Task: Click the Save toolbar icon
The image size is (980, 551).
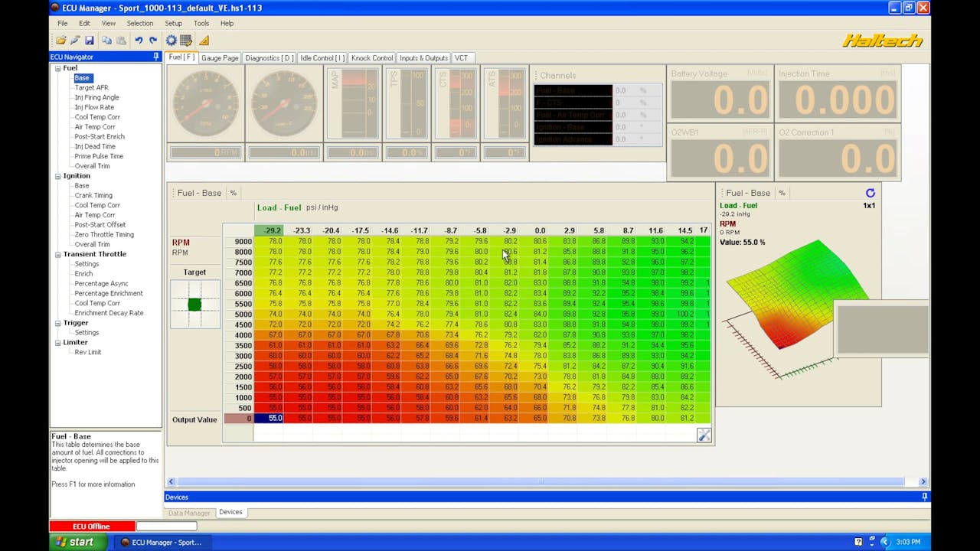Action: pos(89,40)
